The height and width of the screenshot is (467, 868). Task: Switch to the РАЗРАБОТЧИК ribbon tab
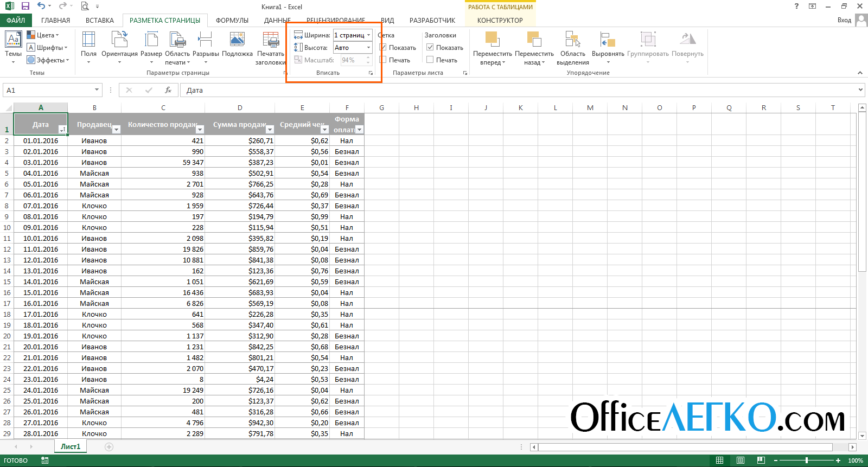(x=432, y=21)
